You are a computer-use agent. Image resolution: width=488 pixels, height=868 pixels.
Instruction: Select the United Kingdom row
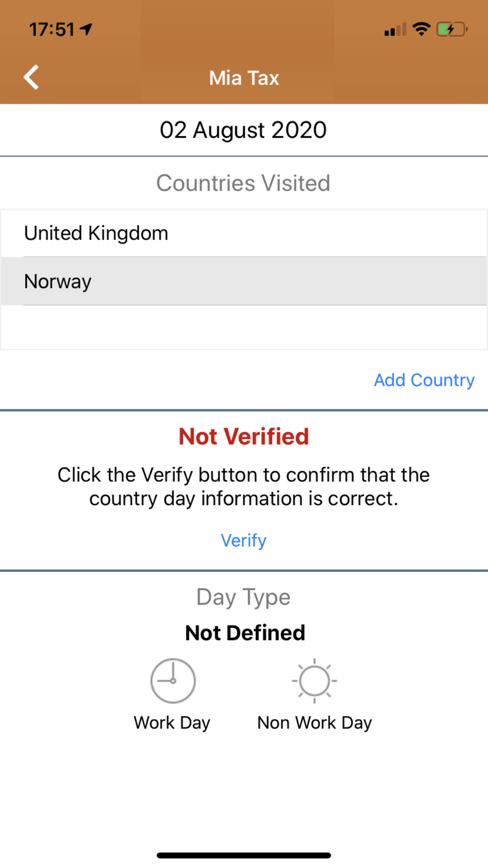tap(244, 233)
